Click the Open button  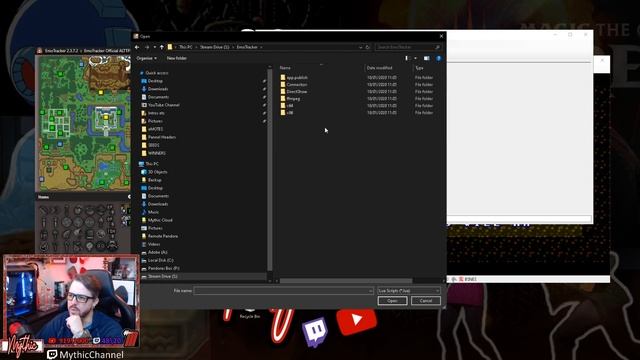point(392,301)
